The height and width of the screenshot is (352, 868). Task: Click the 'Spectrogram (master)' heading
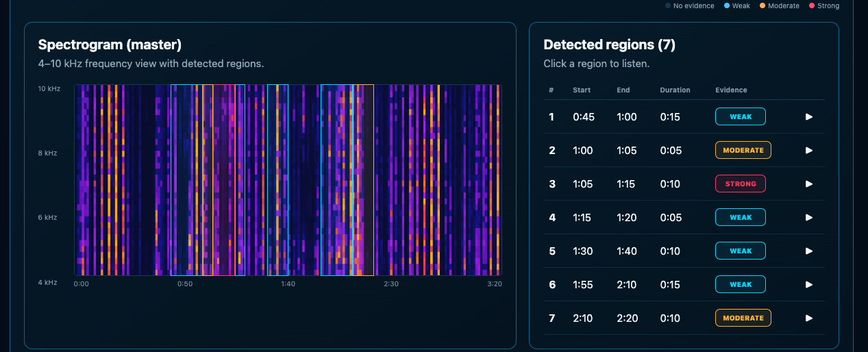coord(110,45)
